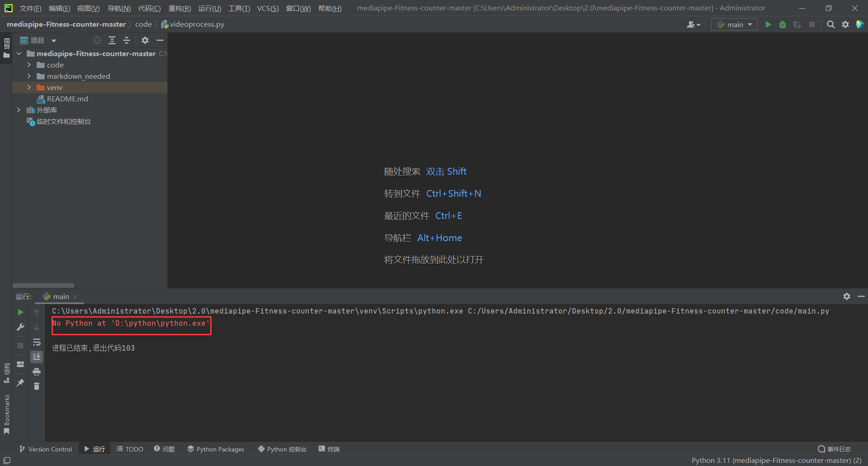Expand the markdown_needed folder
Viewport: 868px width, 466px height.
[29, 76]
